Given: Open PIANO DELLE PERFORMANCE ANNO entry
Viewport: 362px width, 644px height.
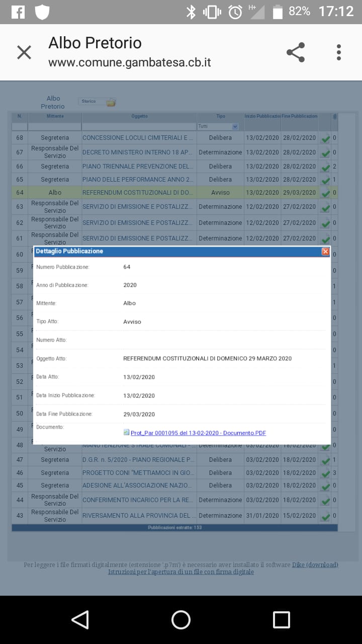Looking at the screenshot, I should [x=138, y=180].
